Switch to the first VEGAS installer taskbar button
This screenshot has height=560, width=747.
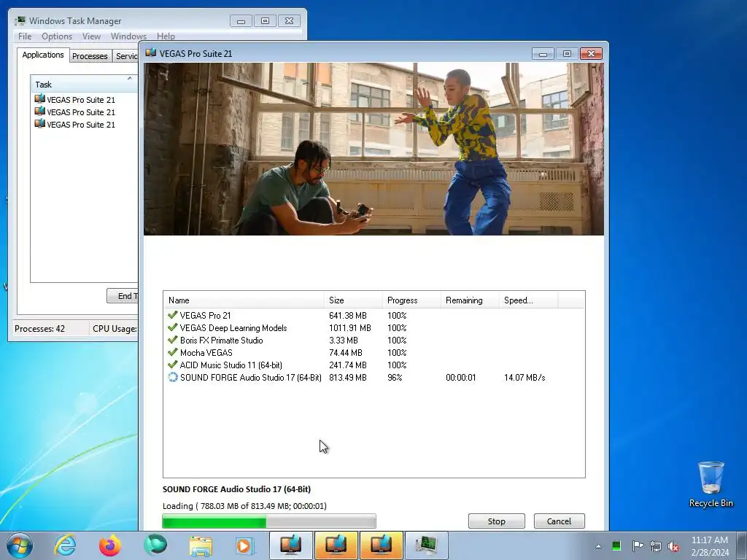coord(290,545)
